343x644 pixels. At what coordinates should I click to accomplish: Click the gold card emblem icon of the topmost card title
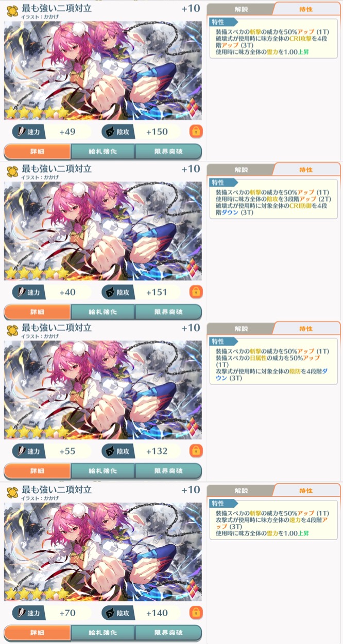click(x=12, y=11)
